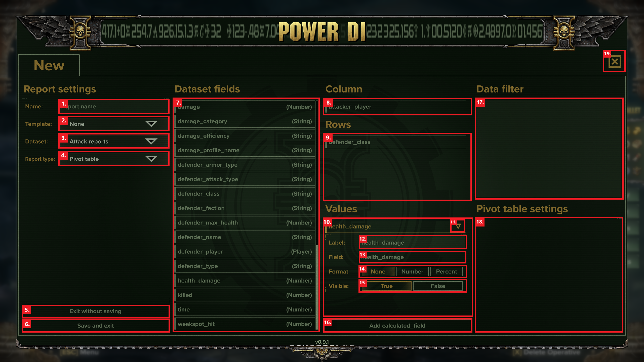The width and height of the screenshot is (644, 362).
Task: Select the damage_category dataset field
Action: (245, 121)
